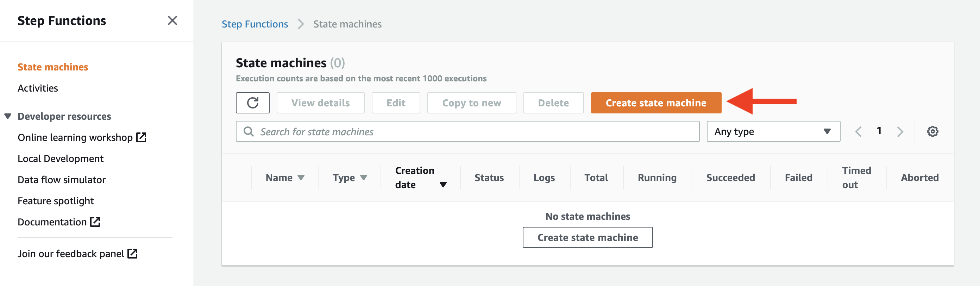Open table preferences gear icon

tap(932, 131)
